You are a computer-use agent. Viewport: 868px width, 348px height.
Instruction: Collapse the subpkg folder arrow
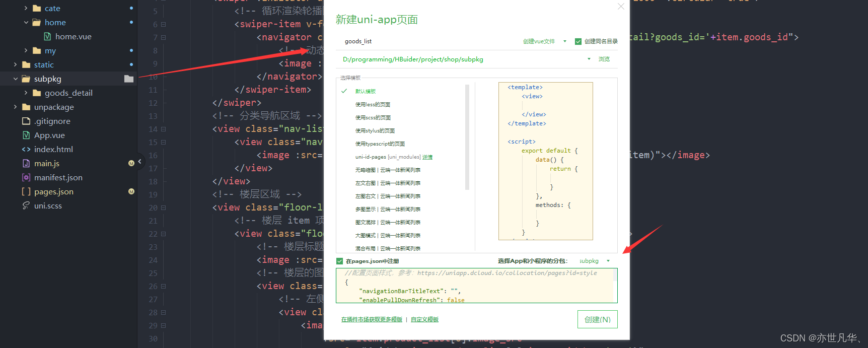click(15, 79)
